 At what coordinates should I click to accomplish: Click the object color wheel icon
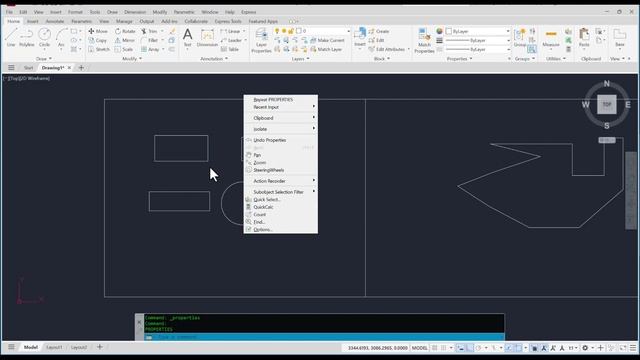(x=439, y=31)
